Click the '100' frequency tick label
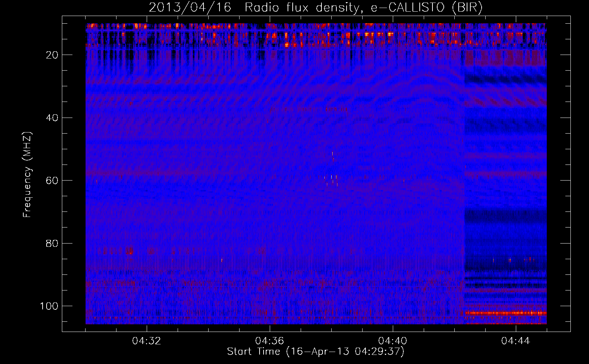Image resolution: width=589 pixels, height=364 pixels. pyautogui.click(x=49, y=306)
